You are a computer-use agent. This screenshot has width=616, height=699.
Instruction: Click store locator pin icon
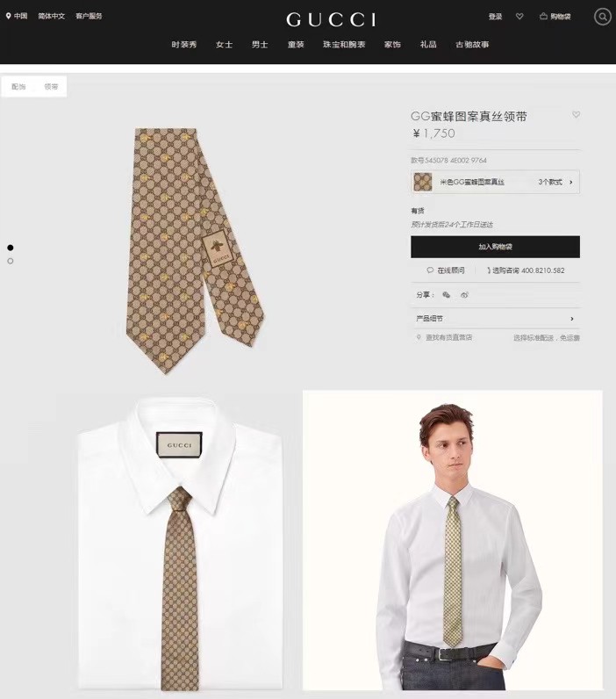click(419, 337)
